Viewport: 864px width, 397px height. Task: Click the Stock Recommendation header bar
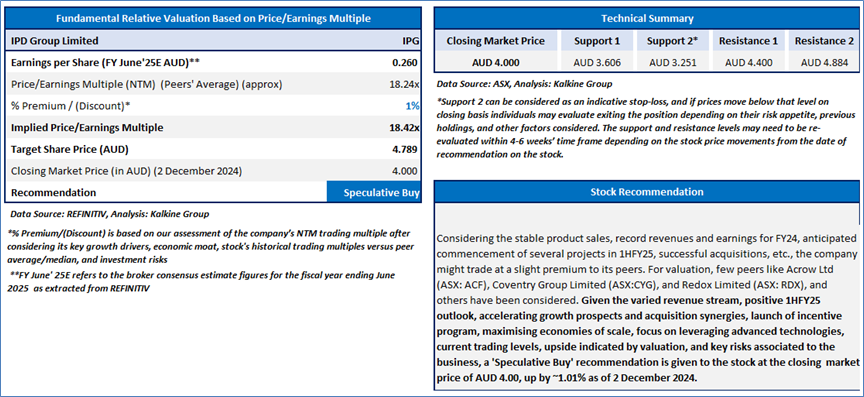[x=647, y=192]
